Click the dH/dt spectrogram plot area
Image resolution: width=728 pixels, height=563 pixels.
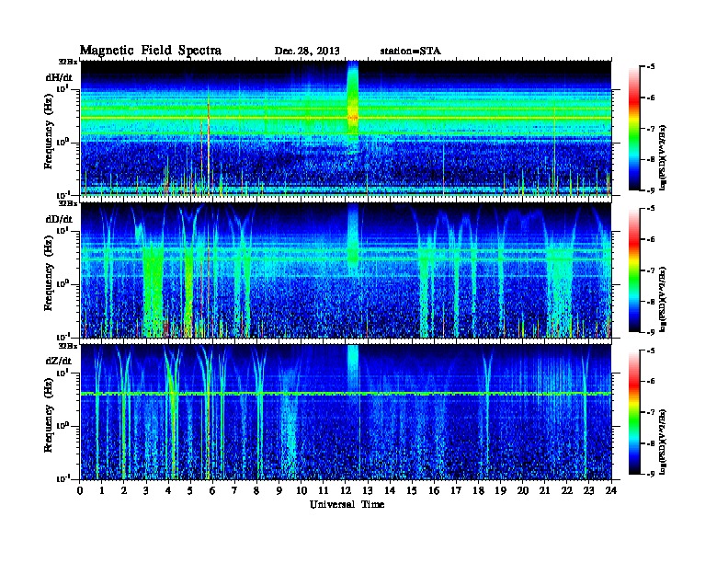[x=346, y=128]
